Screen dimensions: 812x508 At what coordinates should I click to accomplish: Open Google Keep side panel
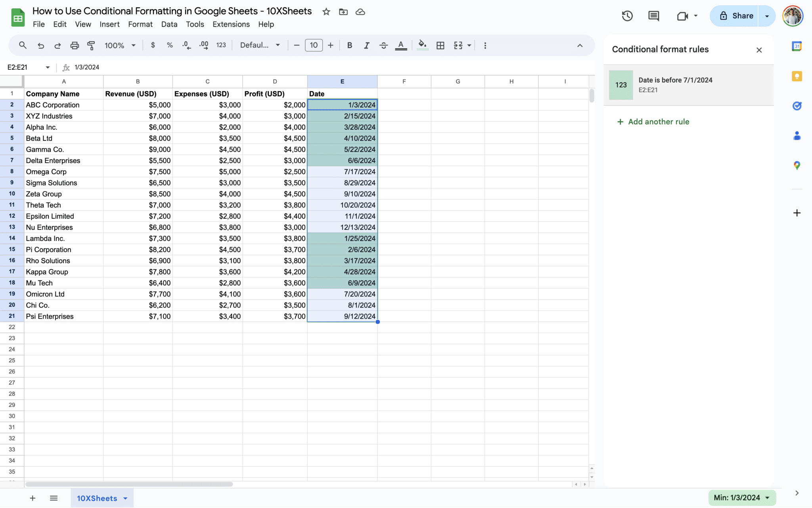797,76
